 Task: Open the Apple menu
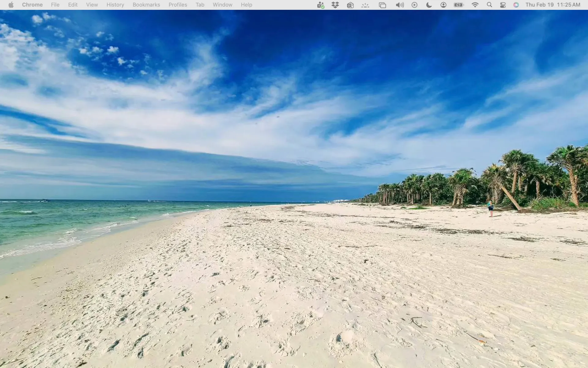pyautogui.click(x=11, y=5)
